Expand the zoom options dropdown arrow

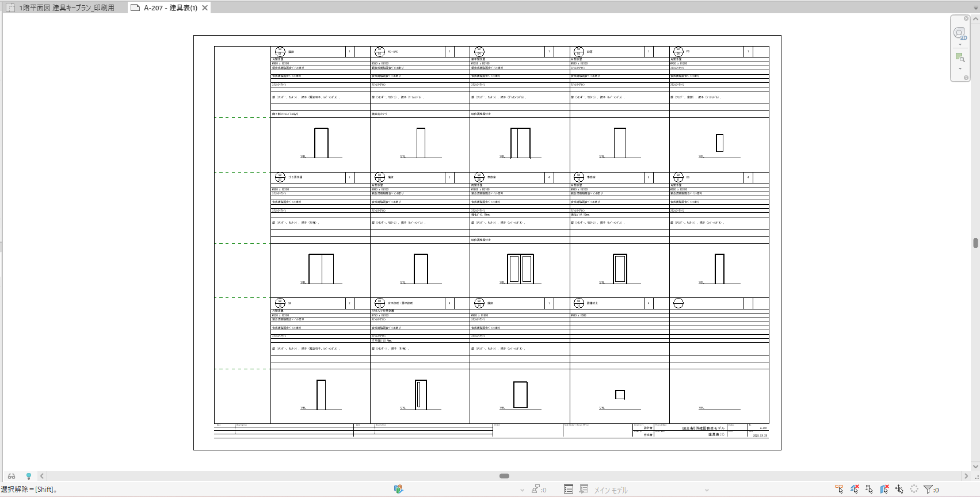[960, 69]
